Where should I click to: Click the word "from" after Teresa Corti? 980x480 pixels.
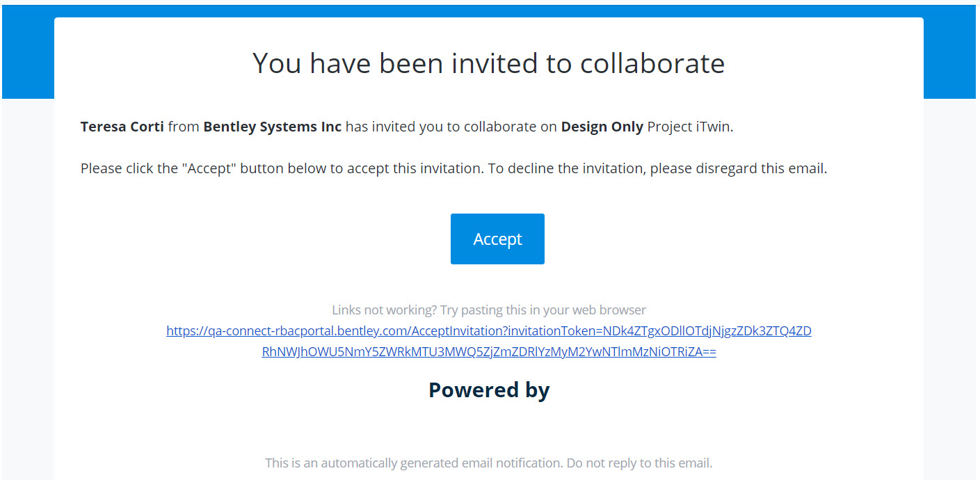[184, 127]
